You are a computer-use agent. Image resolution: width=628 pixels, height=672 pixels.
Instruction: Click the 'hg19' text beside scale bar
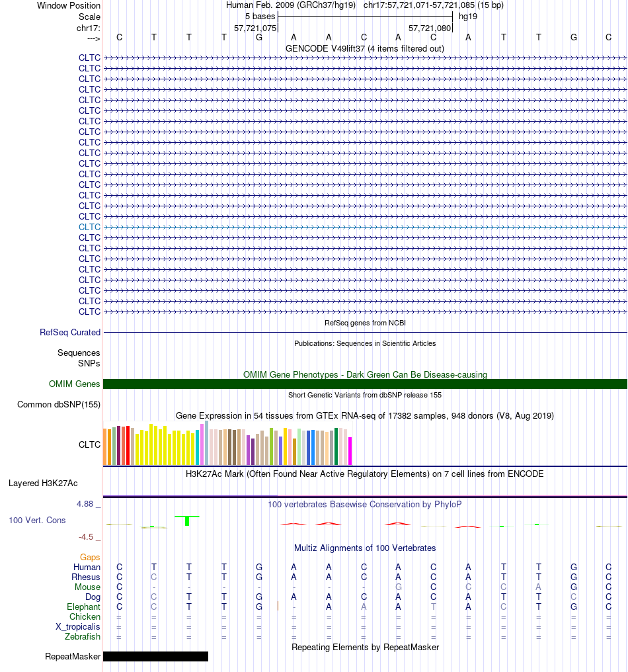click(468, 17)
